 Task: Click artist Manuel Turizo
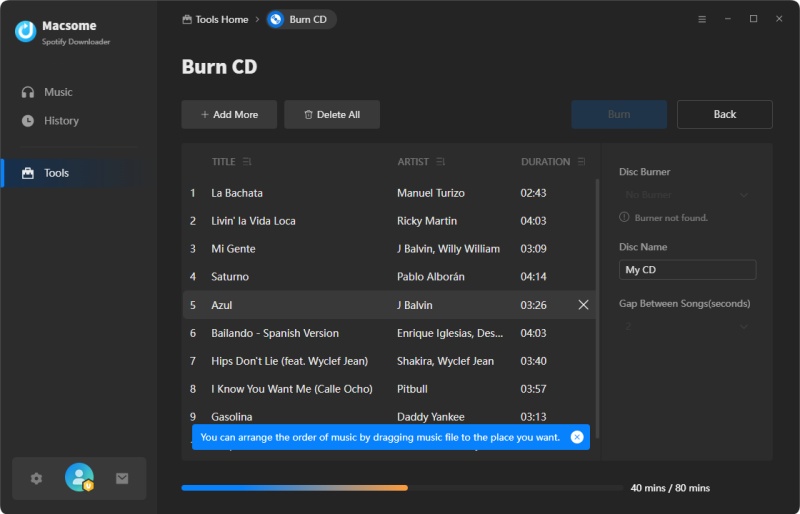[x=431, y=193]
